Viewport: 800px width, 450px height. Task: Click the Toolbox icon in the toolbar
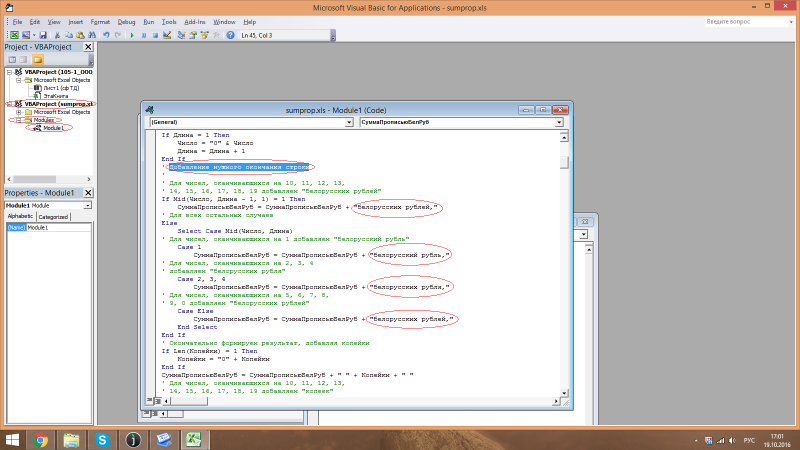tap(216, 35)
